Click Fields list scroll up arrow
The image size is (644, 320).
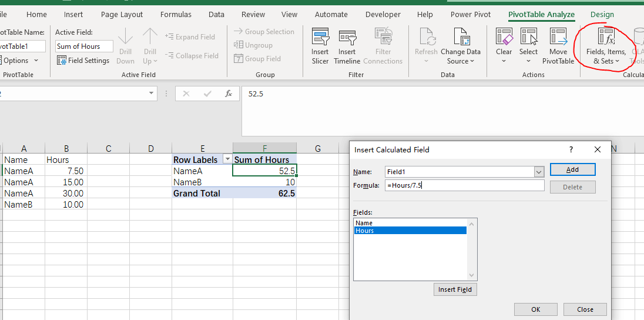471,224
